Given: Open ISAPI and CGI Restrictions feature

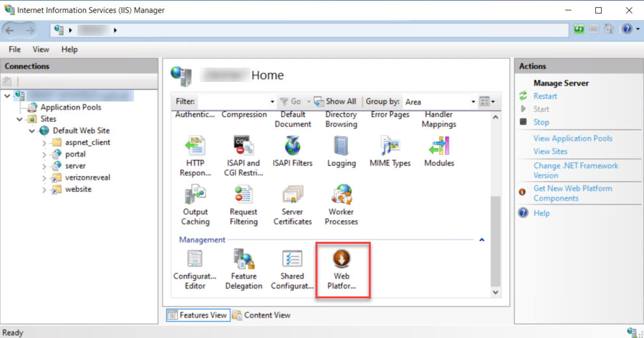Looking at the screenshot, I should (243, 156).
